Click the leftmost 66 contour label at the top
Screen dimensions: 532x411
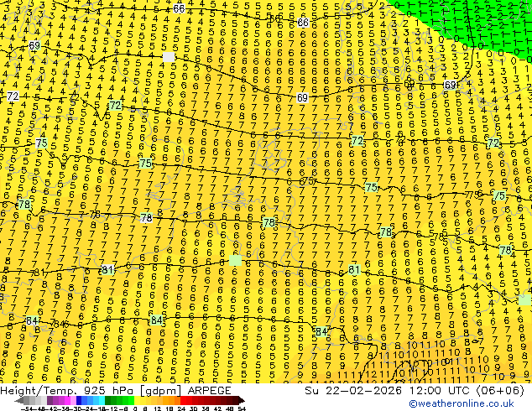[179, 8]
